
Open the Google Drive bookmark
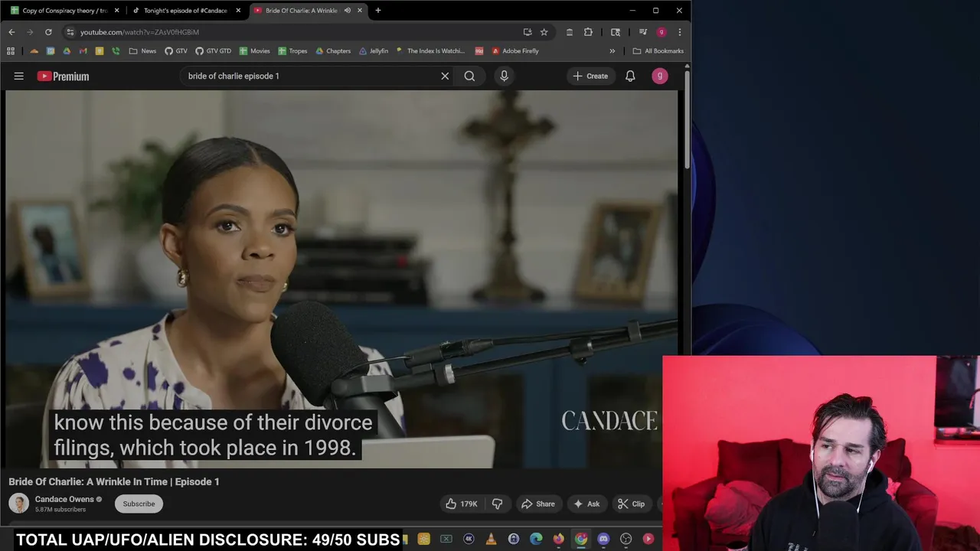pyautogui.click(x=67, y=51)
